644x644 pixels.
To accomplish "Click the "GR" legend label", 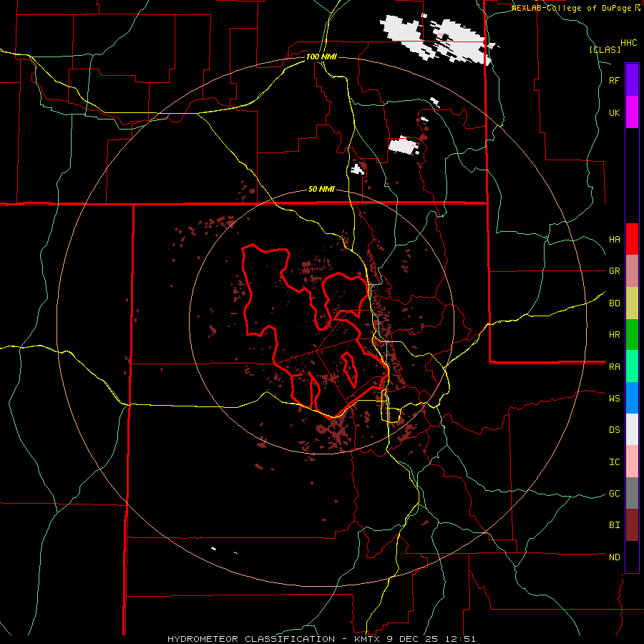I will (614, 271).
